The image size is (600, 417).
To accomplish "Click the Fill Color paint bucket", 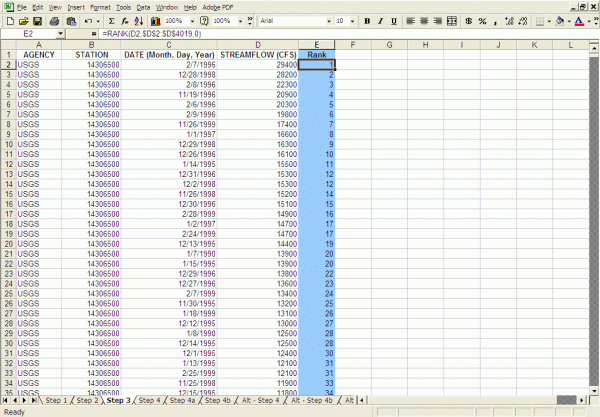I will pos(560,21).
